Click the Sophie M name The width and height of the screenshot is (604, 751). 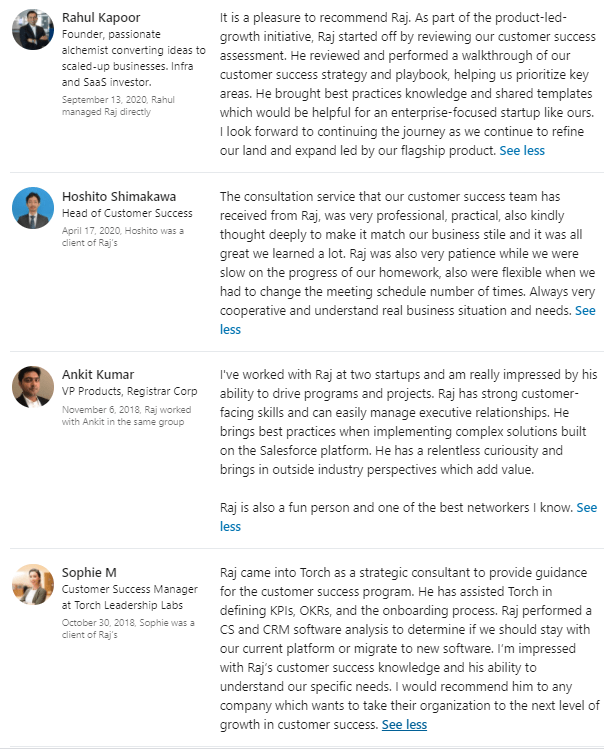point(89,573)
